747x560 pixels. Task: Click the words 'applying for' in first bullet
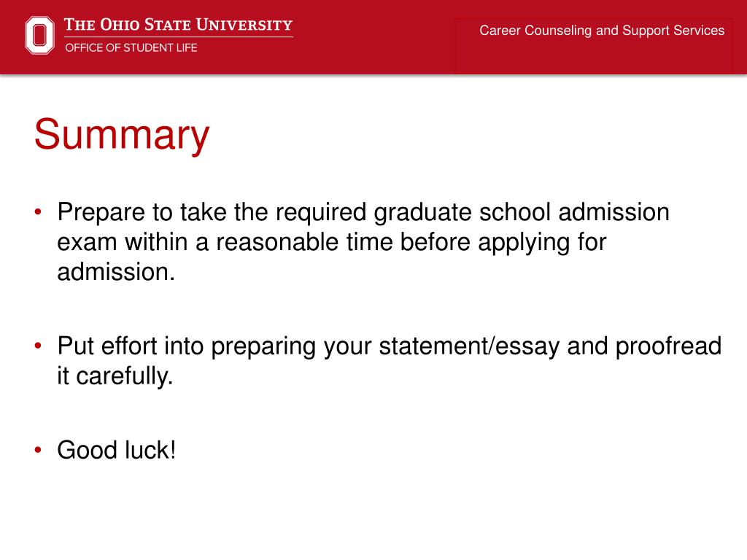(542, 243)
